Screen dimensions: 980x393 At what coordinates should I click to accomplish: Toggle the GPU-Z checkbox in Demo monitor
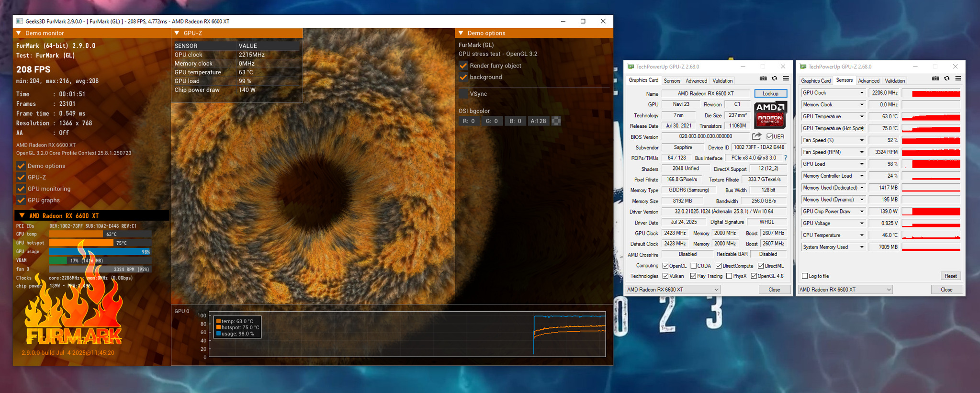point(21,178)
